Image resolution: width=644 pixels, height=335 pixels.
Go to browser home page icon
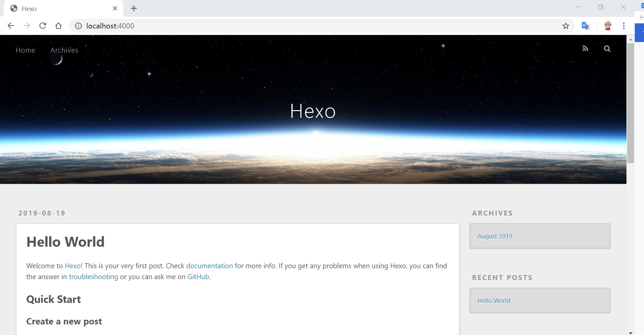59,26
